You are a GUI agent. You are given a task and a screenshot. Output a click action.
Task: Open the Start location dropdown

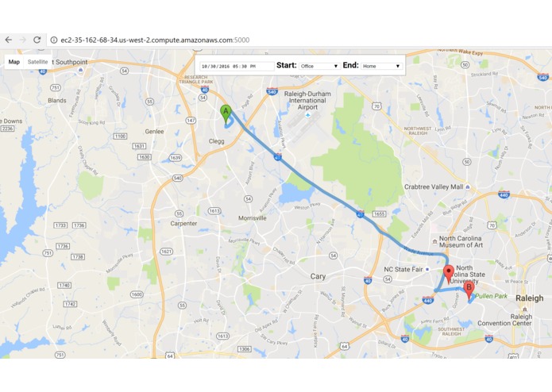[x=319, y=66]
